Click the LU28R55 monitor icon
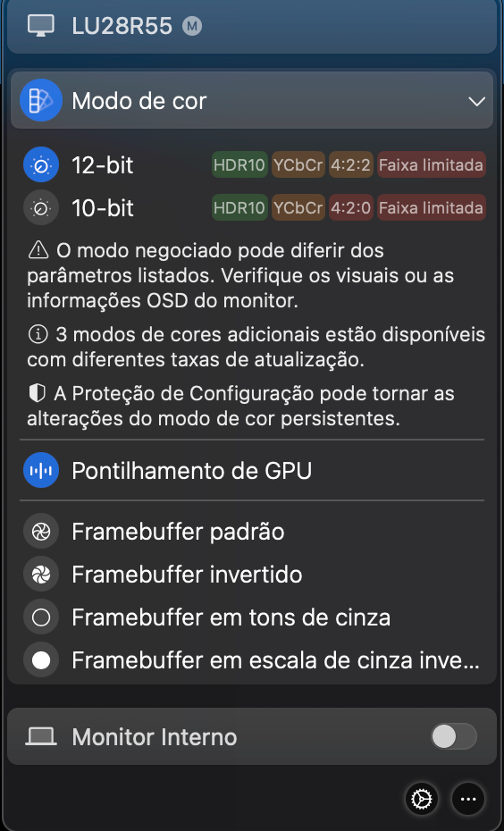The image size is (504, 831). (41, 25)
